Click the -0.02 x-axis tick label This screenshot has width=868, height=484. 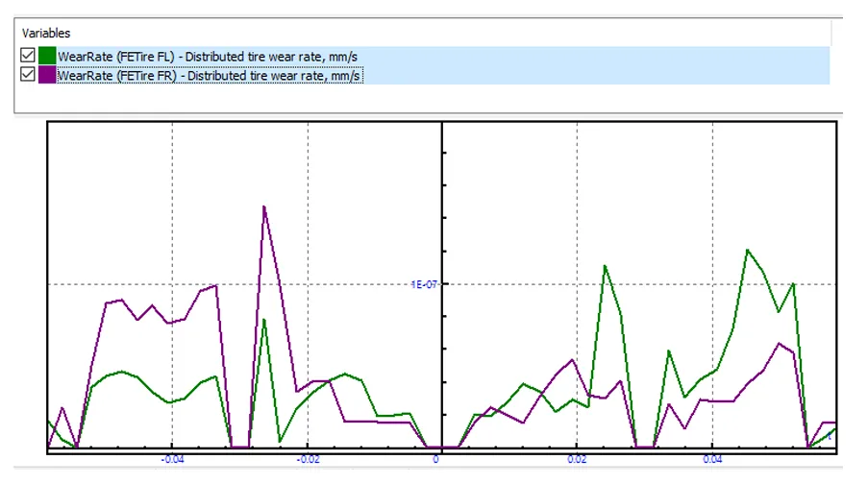(307, 459)
